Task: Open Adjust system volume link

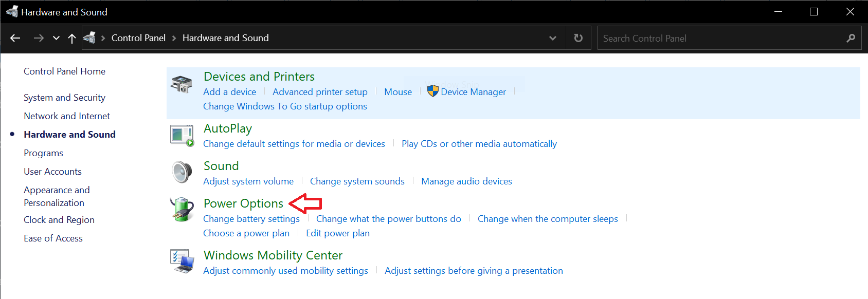Action: [248, 181]
